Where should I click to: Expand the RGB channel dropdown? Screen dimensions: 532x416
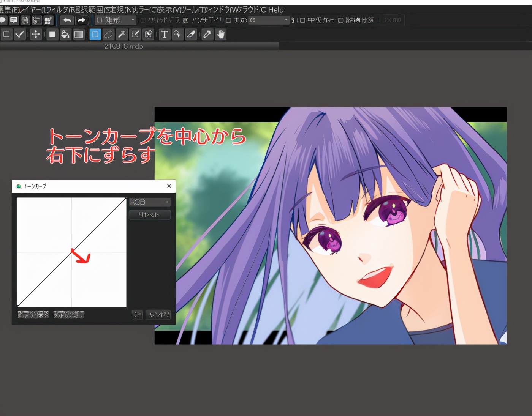pos(150,202)
